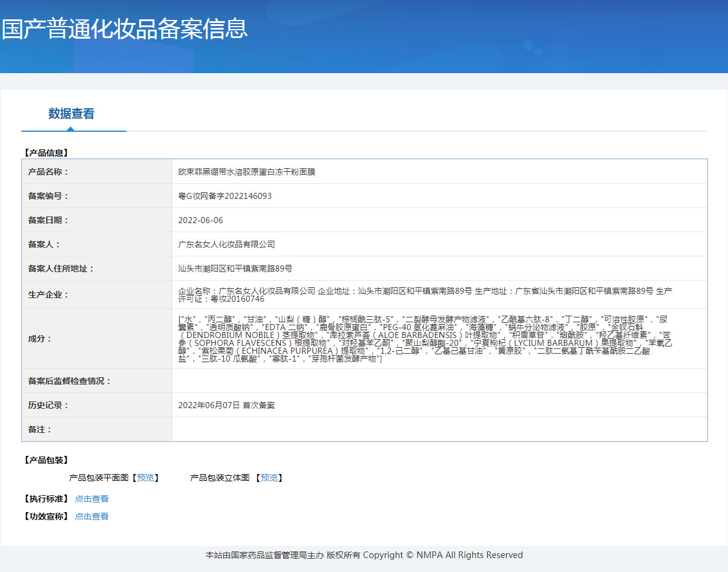Click 点击查看 next to 执行标准

click(91, 499)
